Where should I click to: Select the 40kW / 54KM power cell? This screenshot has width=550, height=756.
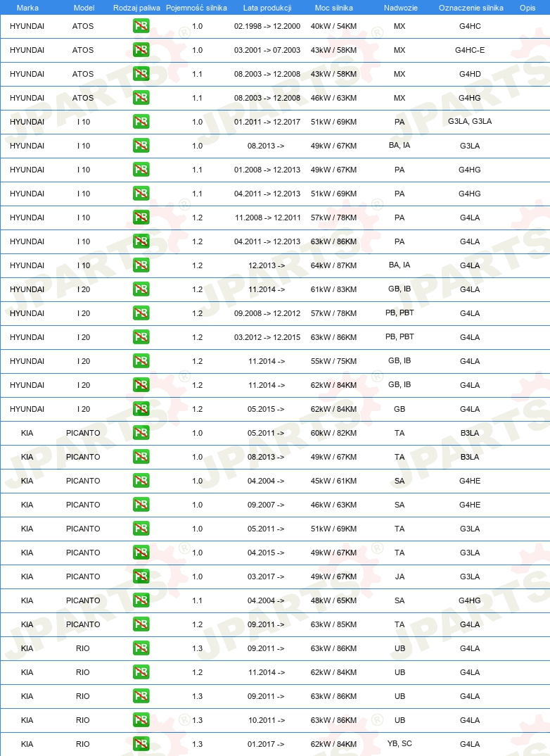click(x=334, y=26)
